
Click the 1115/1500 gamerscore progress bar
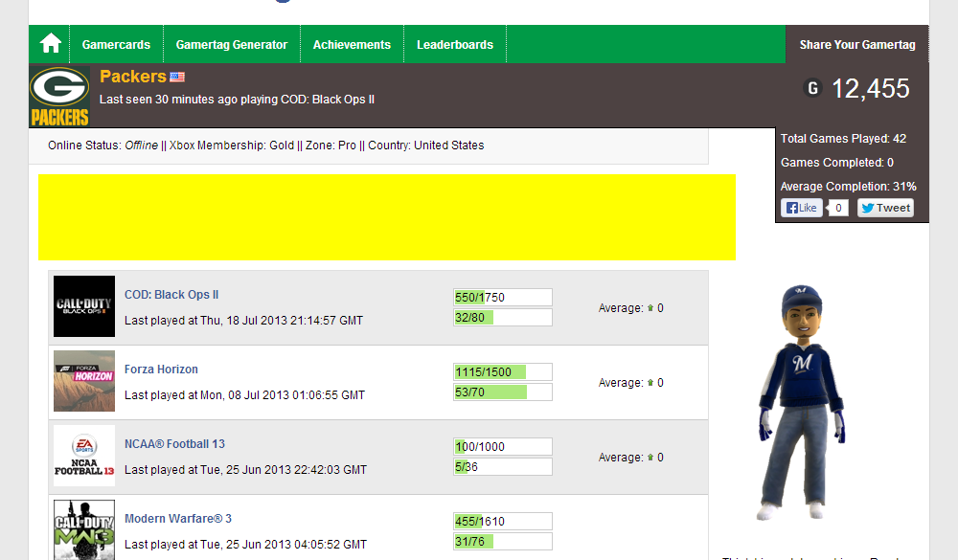click(502, 372)
